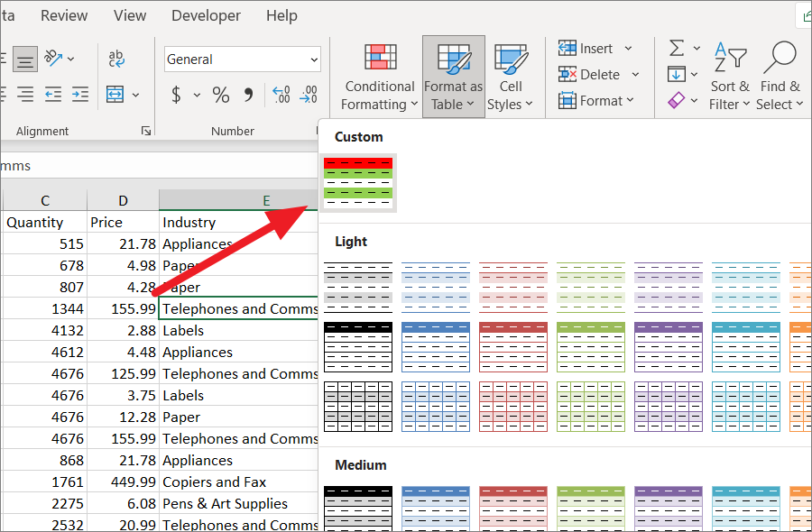Viewport: 812px width, 532px height.
Task: Expand Insert dropdown arrow
Action: (628, 48)
